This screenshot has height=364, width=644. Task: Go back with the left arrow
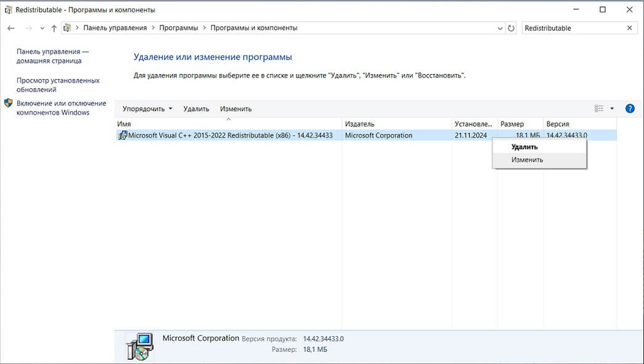[x=11, y=28]
